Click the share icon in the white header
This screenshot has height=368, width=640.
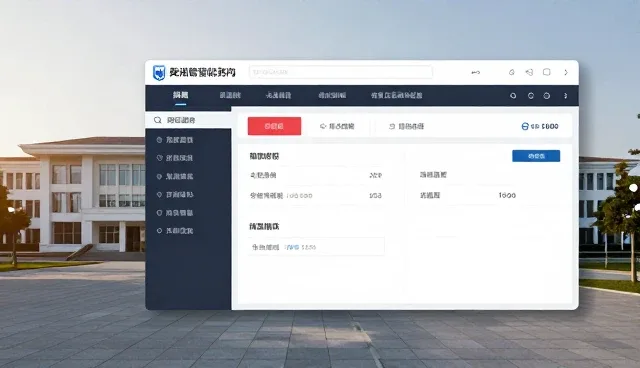point(529,72)
